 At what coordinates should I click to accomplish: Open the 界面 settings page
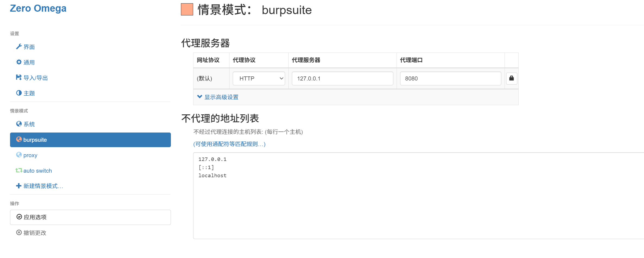[x=90, y=47]
